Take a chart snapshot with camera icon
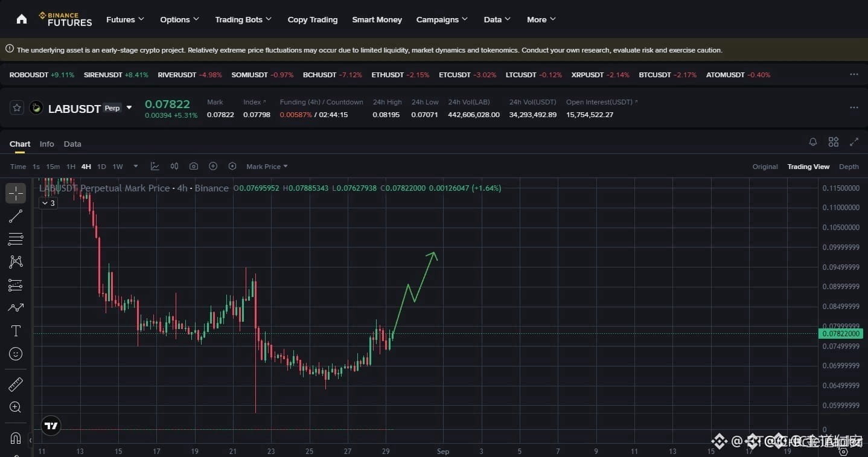The height and width of the screenshot is (457, 868). click(194, 166)
